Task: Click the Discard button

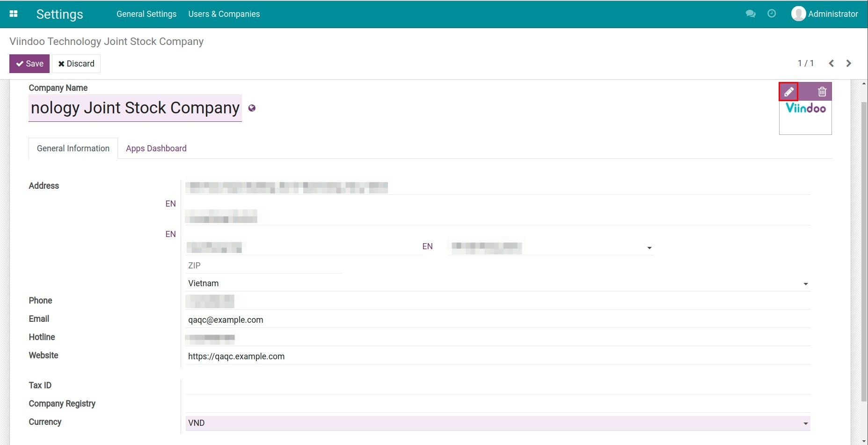Action: coord(76,64)
